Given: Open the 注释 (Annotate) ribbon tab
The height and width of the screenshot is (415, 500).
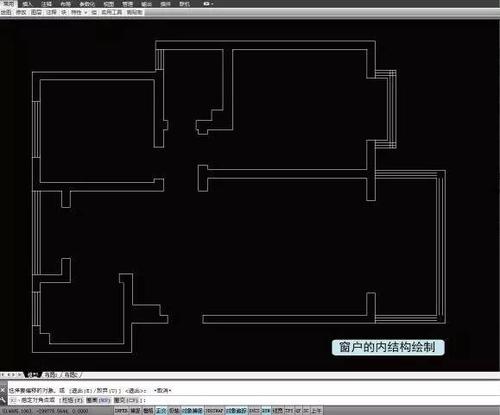Looking at the screenshot, I should tap(46, 4).
